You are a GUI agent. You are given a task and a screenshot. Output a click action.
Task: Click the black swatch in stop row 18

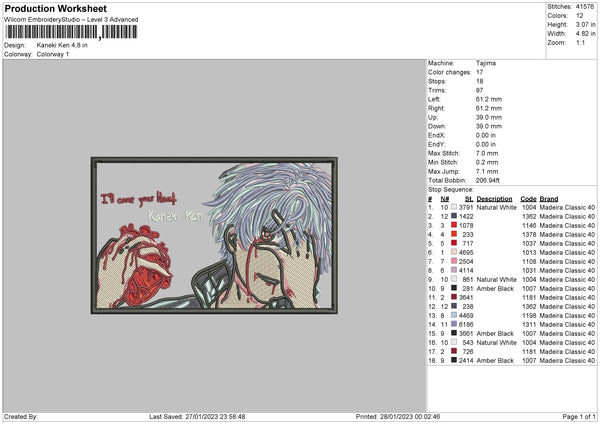pyautogui.click(x=454, y=360)
